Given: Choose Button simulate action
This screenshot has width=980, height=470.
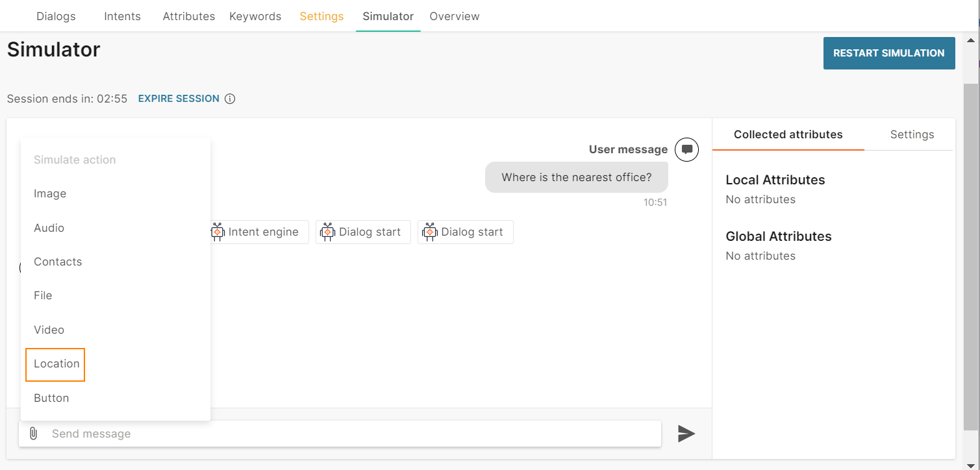Looking at the screenshot, I should (x=51, y=398).
